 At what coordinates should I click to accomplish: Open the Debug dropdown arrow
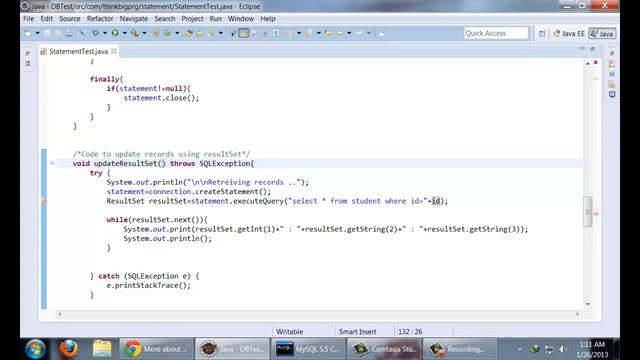tap(105, 33)
